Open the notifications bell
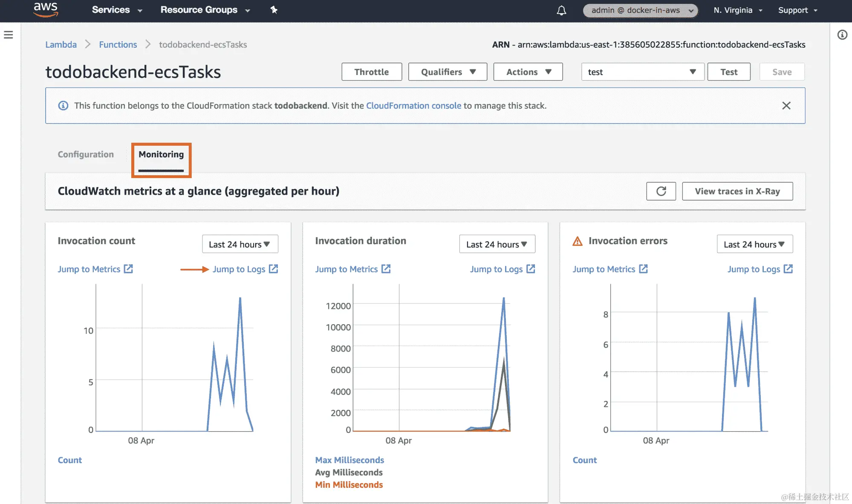Screen dimensions: 852x504 tap(561, 10)
